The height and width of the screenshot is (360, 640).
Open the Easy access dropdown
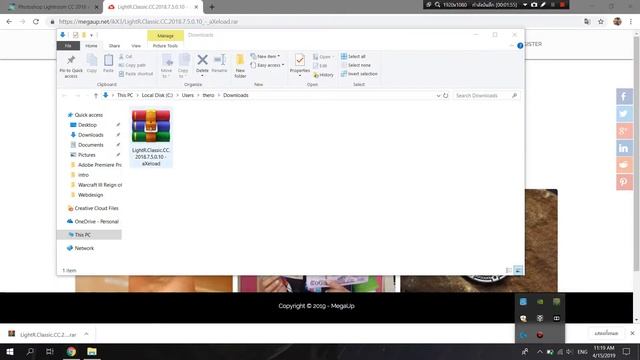tap(267, 65)
